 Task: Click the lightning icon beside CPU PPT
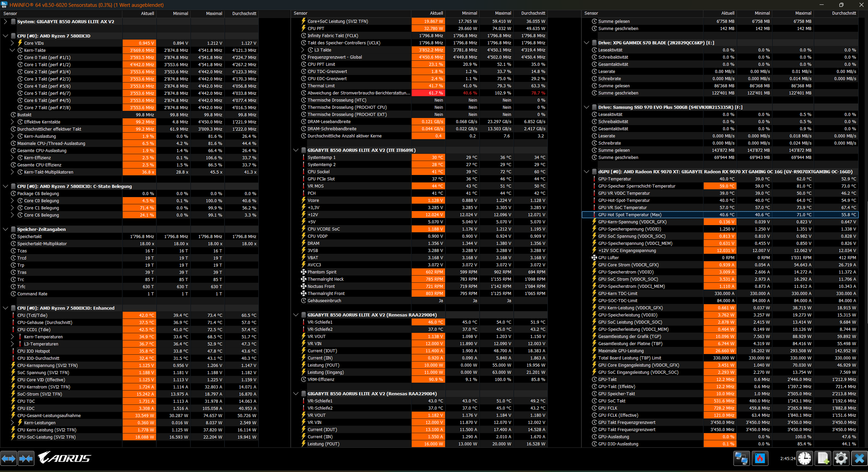pos(303,28)
